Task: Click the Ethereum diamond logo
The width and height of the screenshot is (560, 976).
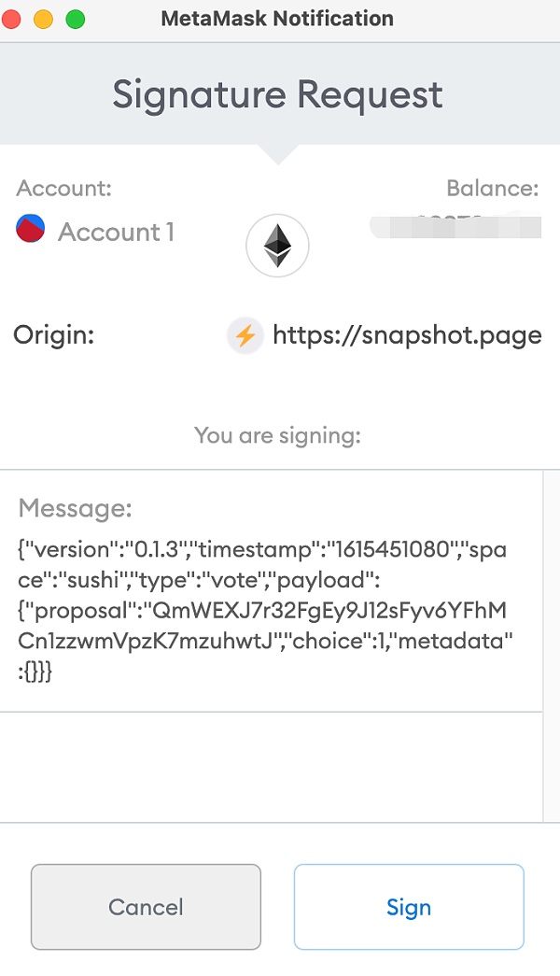Action: point(277,247)
